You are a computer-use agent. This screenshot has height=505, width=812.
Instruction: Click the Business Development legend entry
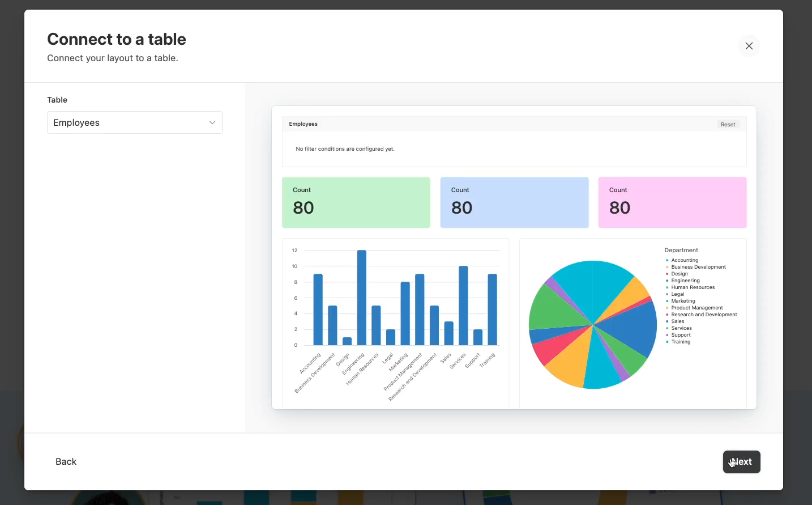tap(698, 267)
